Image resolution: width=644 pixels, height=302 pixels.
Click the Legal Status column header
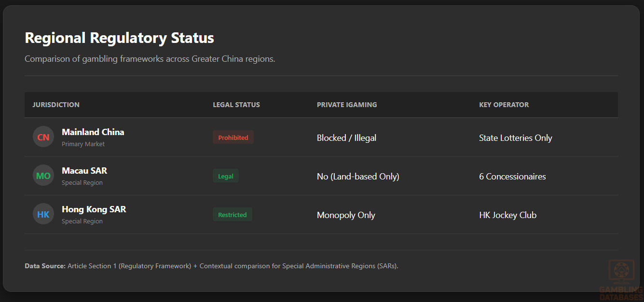click(236, 105)
